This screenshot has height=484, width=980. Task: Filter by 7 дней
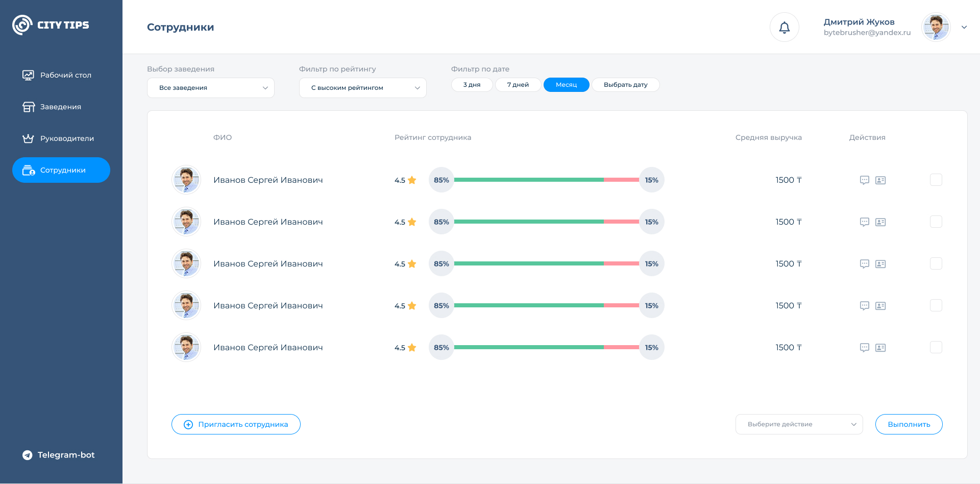(518, 85)
